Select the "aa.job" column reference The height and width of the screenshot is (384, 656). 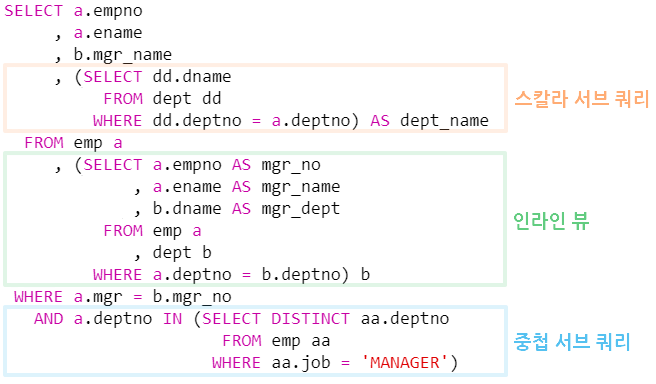pos(301,363)
